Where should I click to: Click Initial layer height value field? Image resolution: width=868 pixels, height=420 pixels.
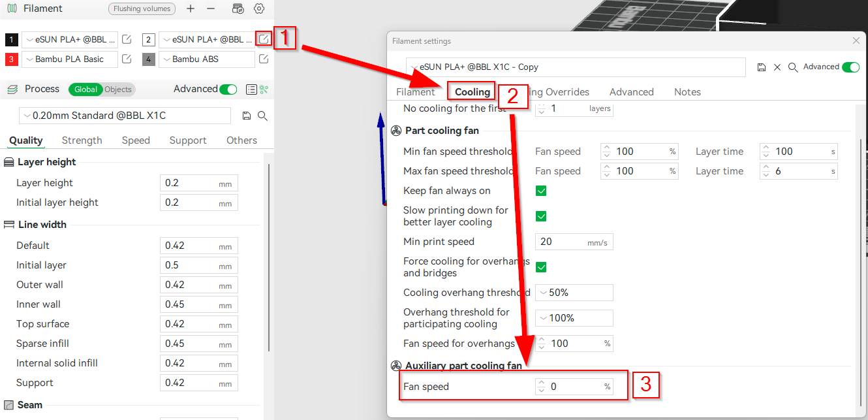(x=199, y=202)
